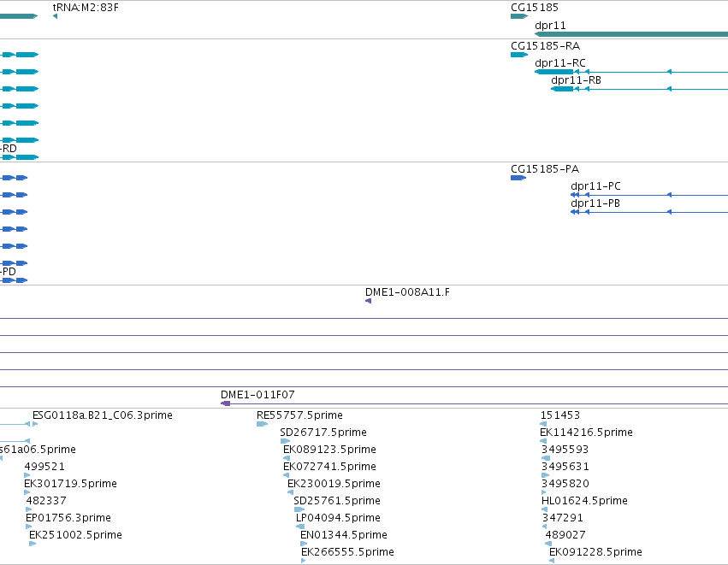Select the LP04094.5prime EST label
728x565 pixels.
338,518
